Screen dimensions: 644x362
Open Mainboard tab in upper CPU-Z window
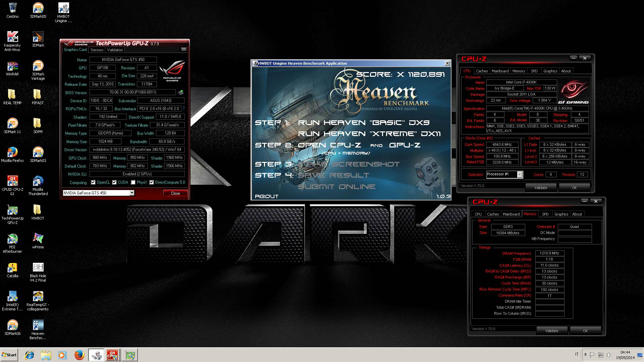(500, 71)
